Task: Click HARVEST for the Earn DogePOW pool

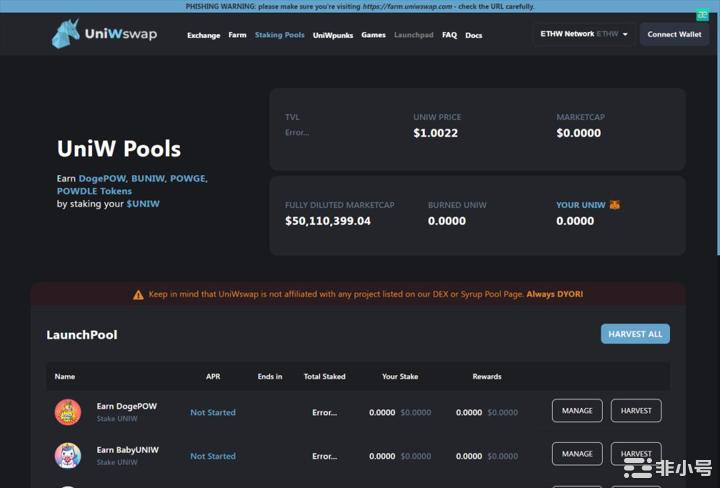Action: tap(635, 410)
